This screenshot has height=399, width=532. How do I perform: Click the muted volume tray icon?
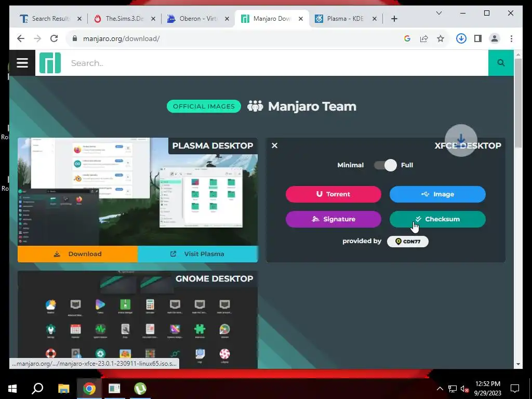(464, 389)
